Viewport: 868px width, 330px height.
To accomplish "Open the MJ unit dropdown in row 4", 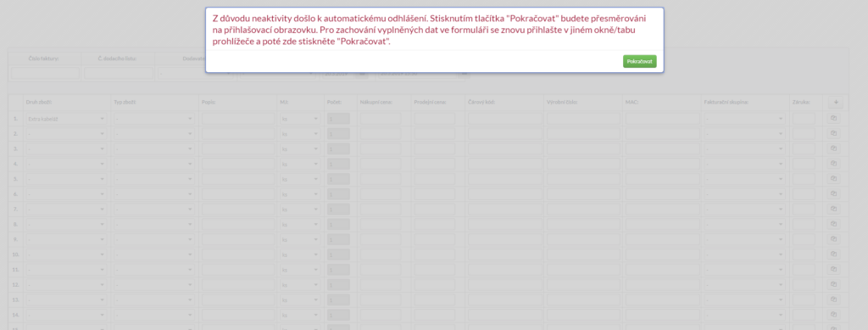I will [300, 164].
